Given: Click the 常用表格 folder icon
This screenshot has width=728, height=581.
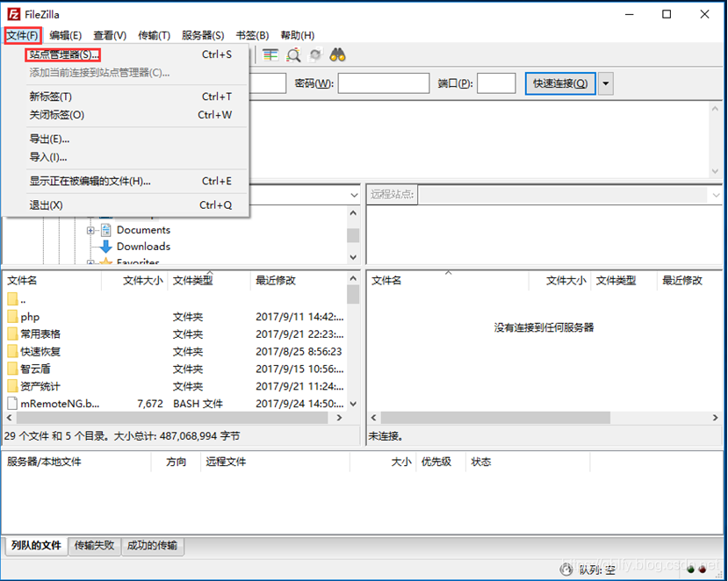Looking at the screenshot, I should point(12,334).
